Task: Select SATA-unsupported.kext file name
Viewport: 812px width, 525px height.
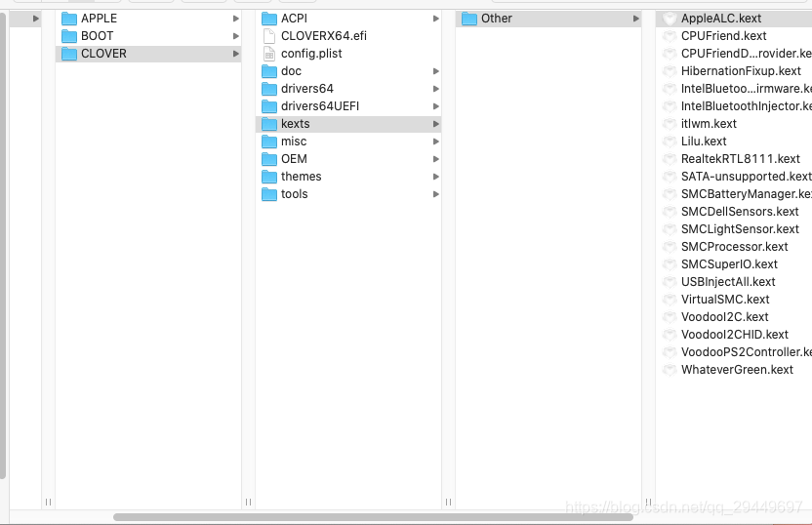Action: pos(747,177)
